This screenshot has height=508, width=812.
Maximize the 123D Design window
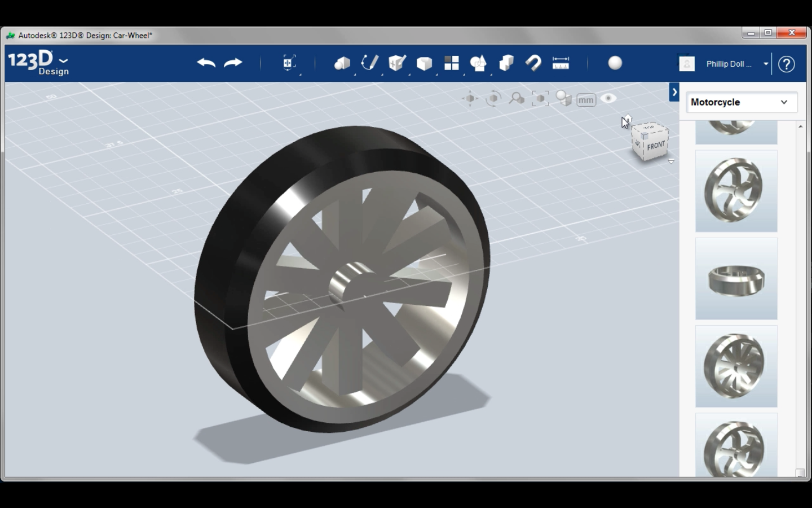pyautogui.click(x=768, y=33)
